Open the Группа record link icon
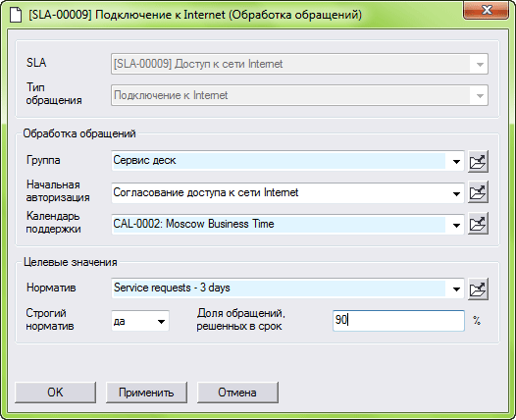The height and width of the screenshot is (420, 516). (478, 161)
